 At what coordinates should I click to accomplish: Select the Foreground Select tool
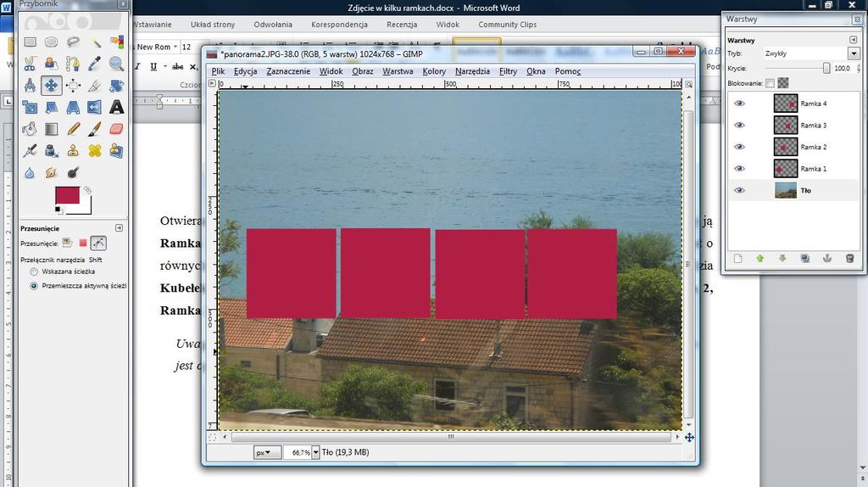tap(51, 64)
